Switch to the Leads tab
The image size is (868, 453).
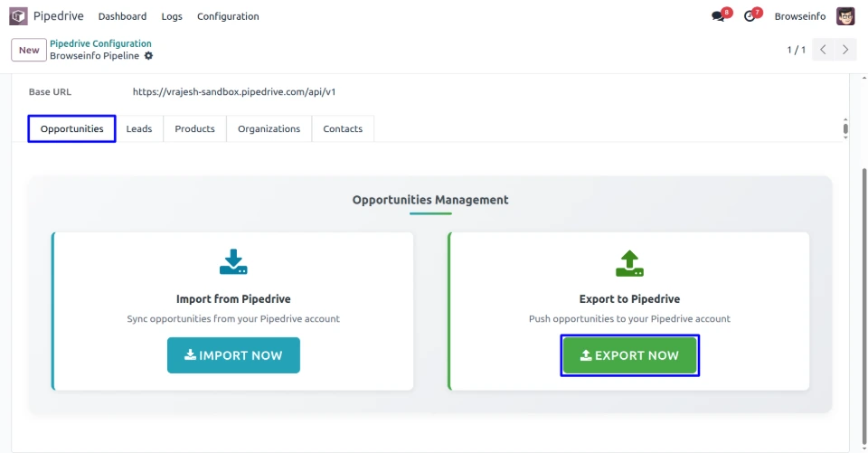coord(139,129)
